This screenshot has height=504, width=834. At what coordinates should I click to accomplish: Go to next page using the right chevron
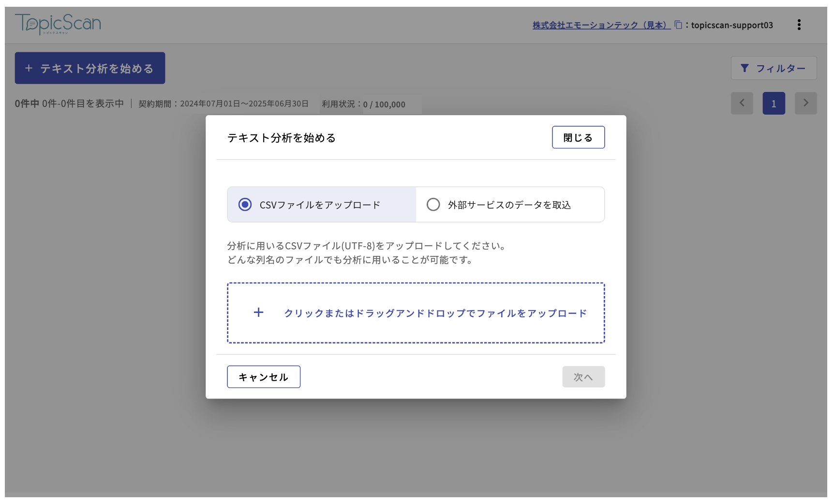[x=805, y=103]
